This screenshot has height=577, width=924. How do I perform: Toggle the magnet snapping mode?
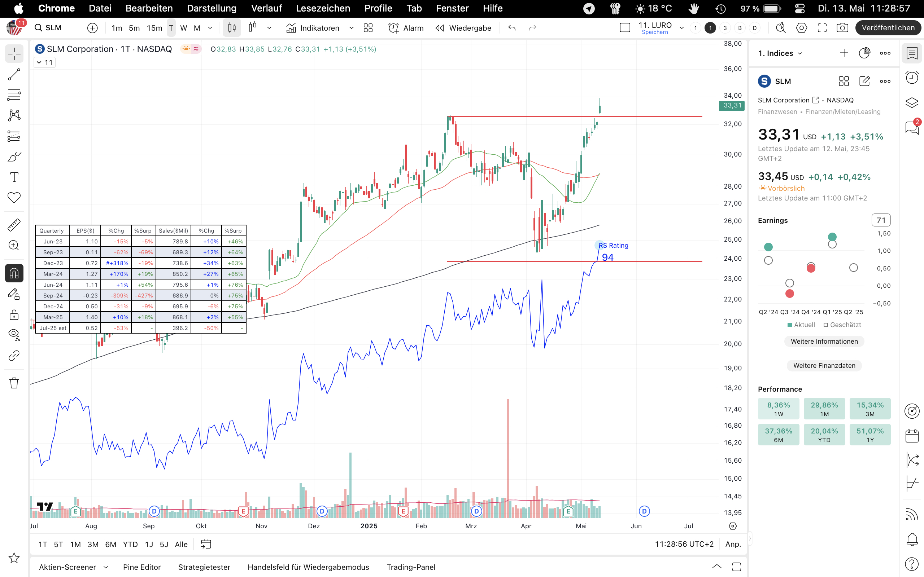[x=14, y=273]
